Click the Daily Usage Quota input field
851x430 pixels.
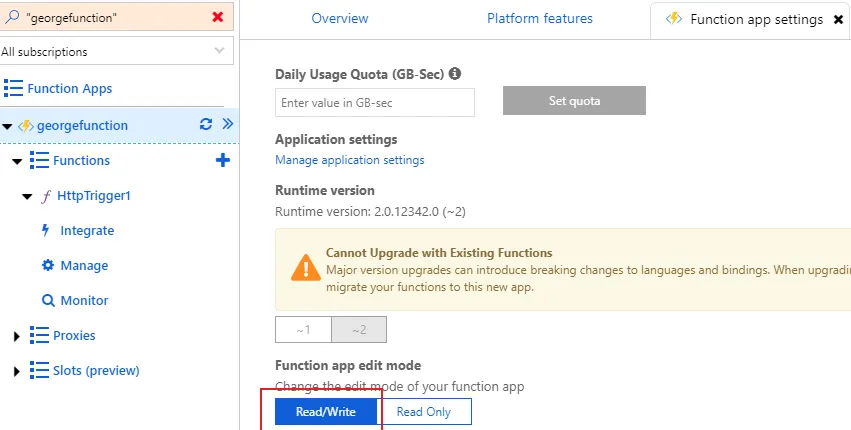coord(375,102)
